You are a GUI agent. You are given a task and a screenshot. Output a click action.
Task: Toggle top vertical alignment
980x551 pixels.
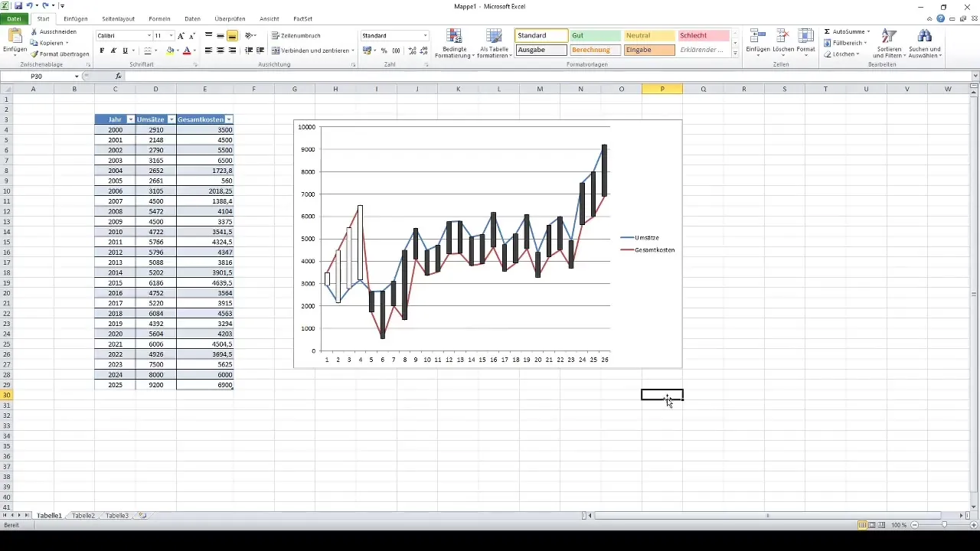click(x=208, y=36)
